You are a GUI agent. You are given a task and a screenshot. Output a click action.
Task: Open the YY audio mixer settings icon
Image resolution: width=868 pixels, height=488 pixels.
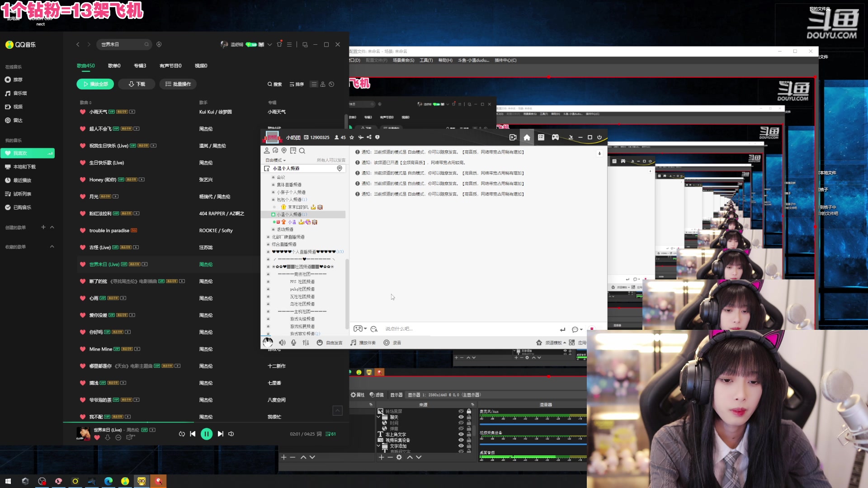tap(306, 343)
